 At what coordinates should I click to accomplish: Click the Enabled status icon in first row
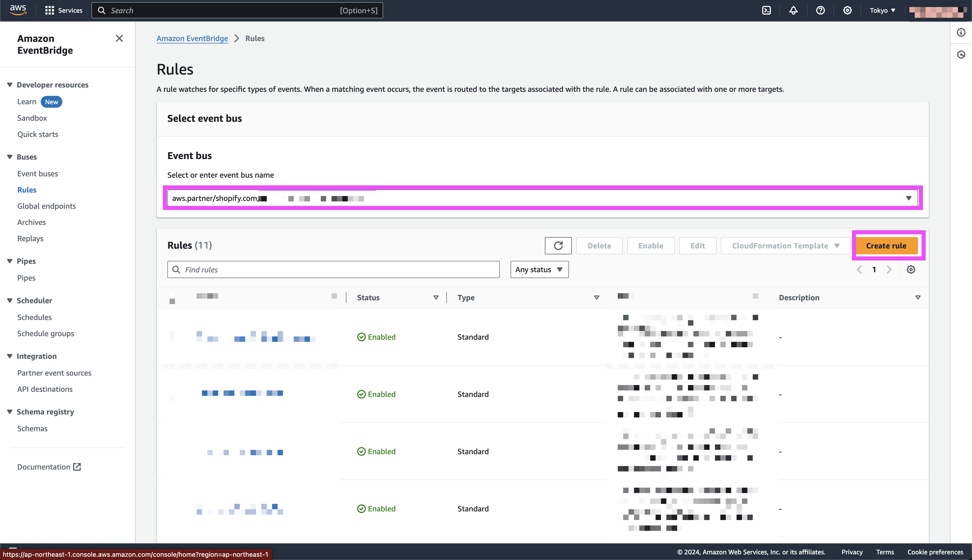coord(361,337)
